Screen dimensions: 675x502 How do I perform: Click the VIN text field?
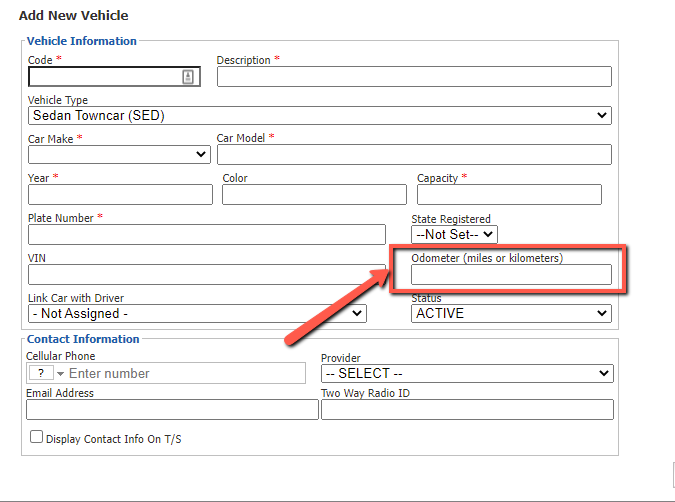207,275
